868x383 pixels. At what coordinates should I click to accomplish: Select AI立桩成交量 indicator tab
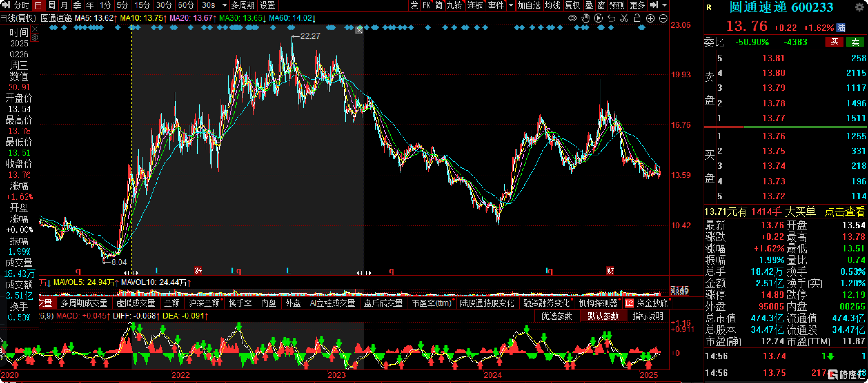point(332,303)
